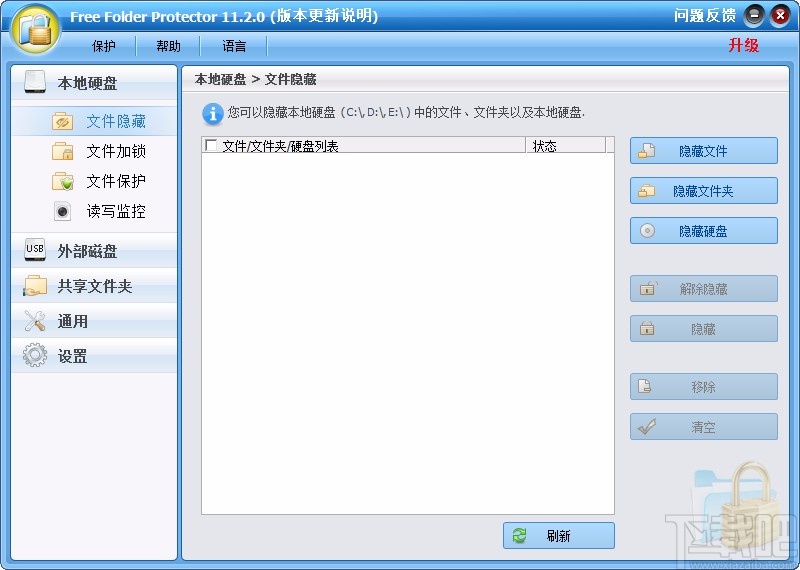This screenshot has width=800, height=570.
Task: Click inside the empty file list area
Action: pyautogui.click(x=408, y=334)
